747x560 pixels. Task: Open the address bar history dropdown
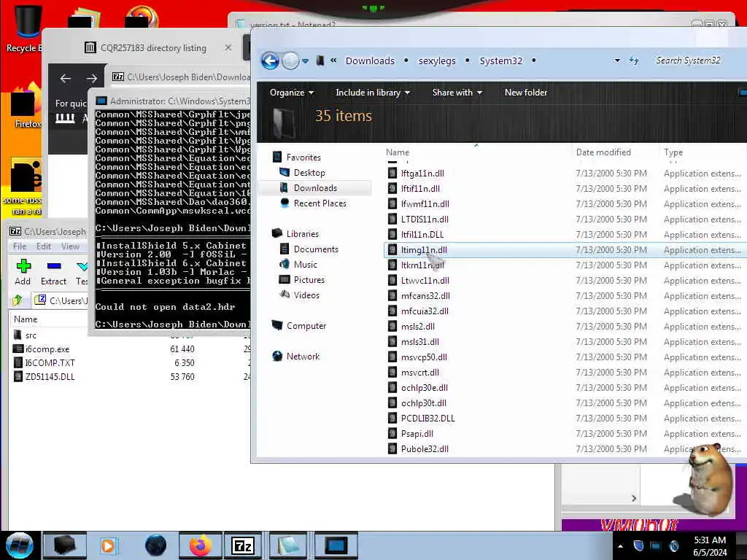pyautogui.click(x=617, y=61)
